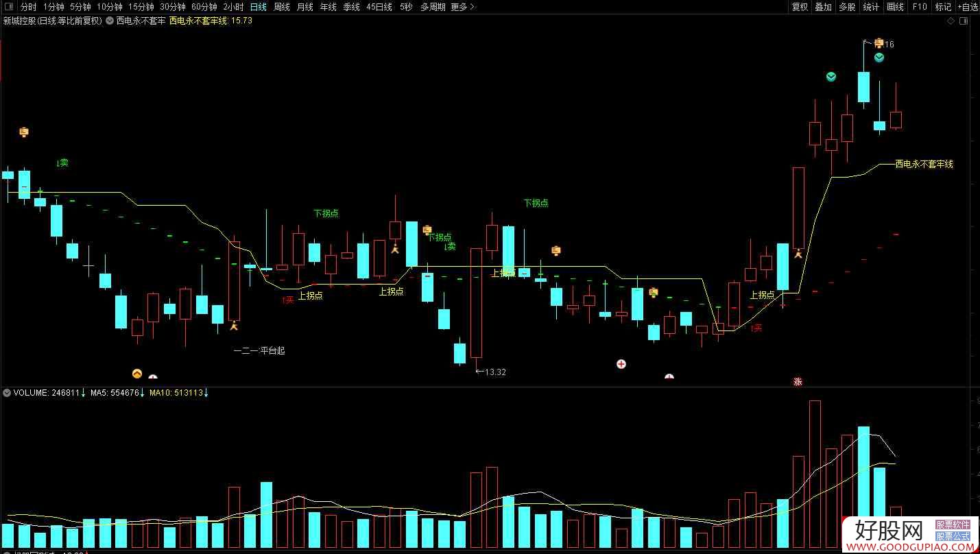Open the www.goodgupiao.com link
The width and height of the screenshot is (980, 554).
tap(910, 547)
